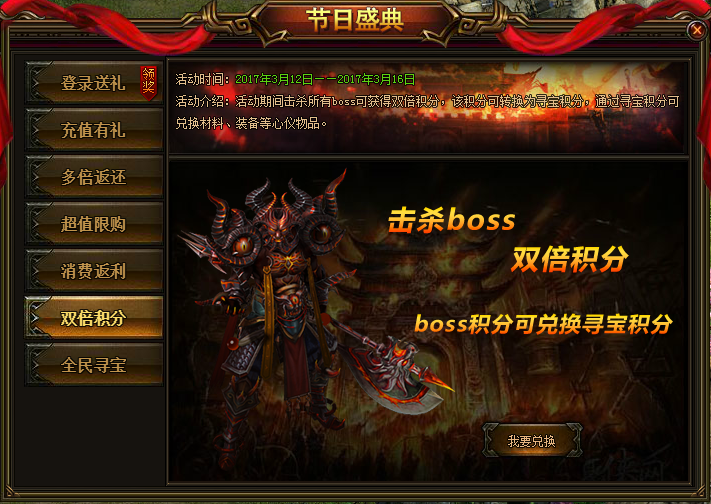711x504 pixels.
Task: Click the red 领奖 ribbon badge
Action: pyautogui.click(x=149, y=83)
